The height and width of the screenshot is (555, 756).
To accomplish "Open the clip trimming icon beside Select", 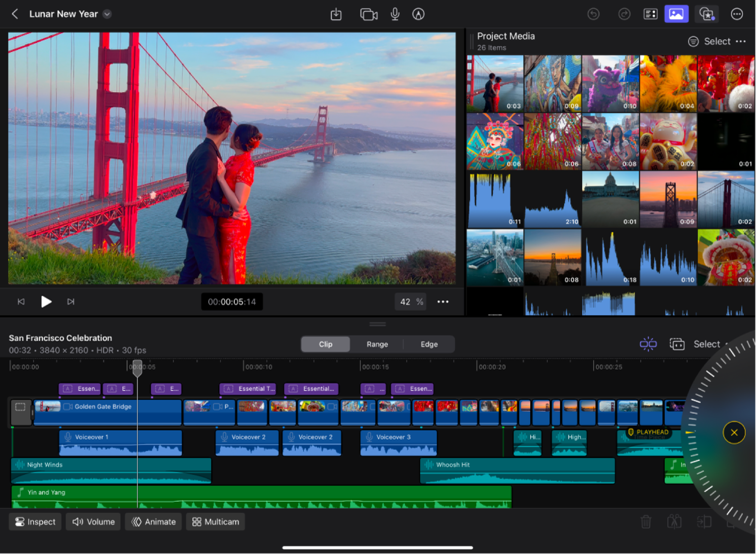I will point(678,344).
